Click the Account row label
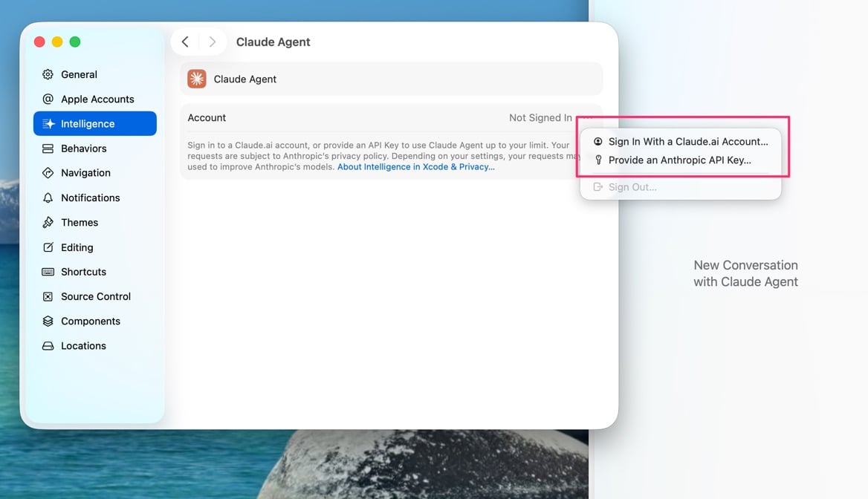This screenshot has width=868, height=499. [207, 118]
